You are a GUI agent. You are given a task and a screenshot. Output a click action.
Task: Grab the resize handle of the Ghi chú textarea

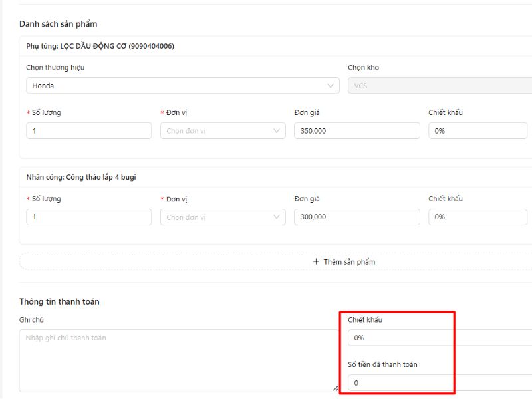point(335,388)
